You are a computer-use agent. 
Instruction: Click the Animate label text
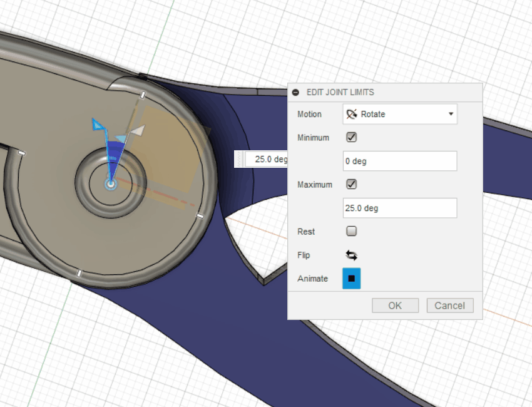(x=312, y=279)
